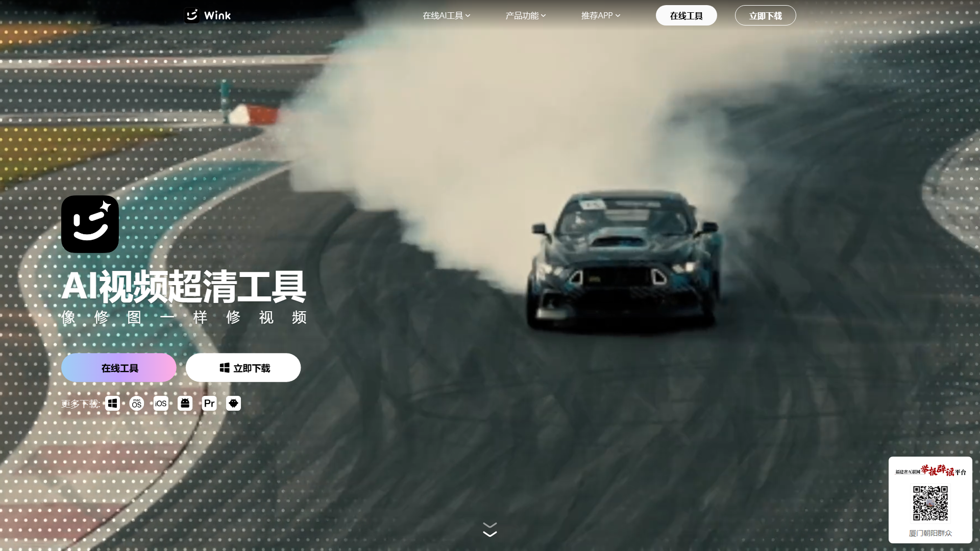The width and height of the screenshot is (980, 551).
Task: Click the 更多下载 label
Action: coord(81,404)
